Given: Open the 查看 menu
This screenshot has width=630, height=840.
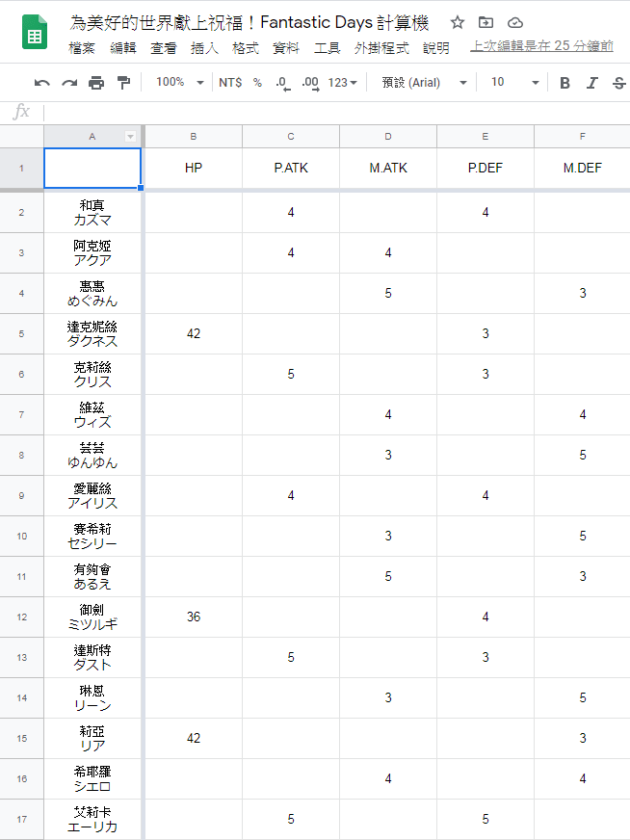Looking at the screenshot, I should click(x=164, y=48).
